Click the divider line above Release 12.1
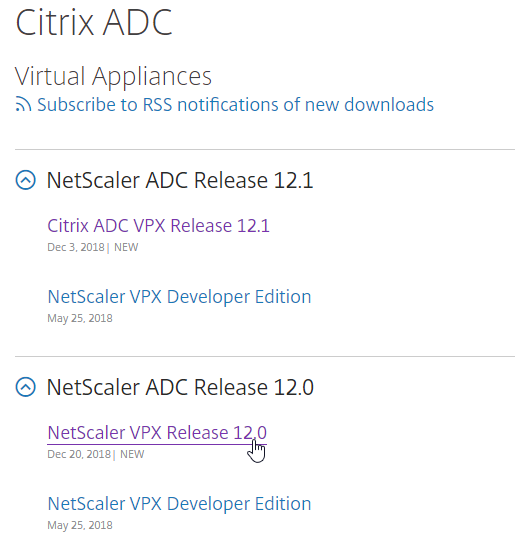This screenshot has height=542, width=515. pyautogui.click(x=265, y=150)
